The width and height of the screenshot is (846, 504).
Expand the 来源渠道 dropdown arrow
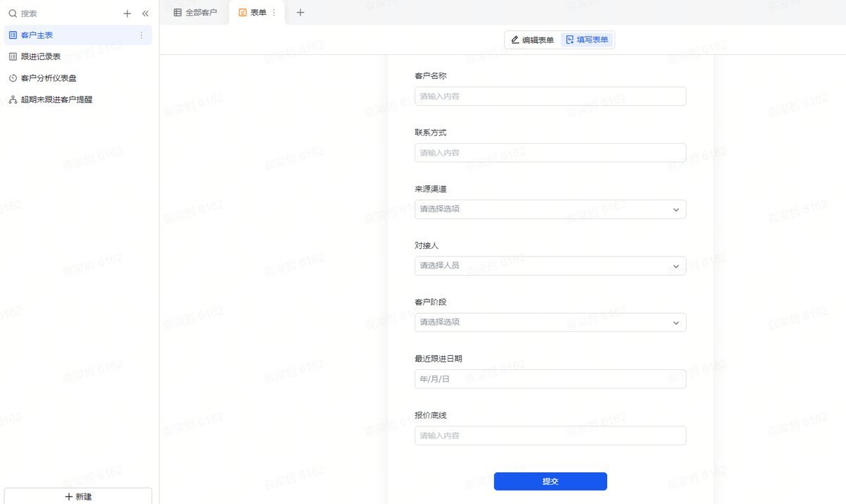pyautogui.click(x=675, y=209)
